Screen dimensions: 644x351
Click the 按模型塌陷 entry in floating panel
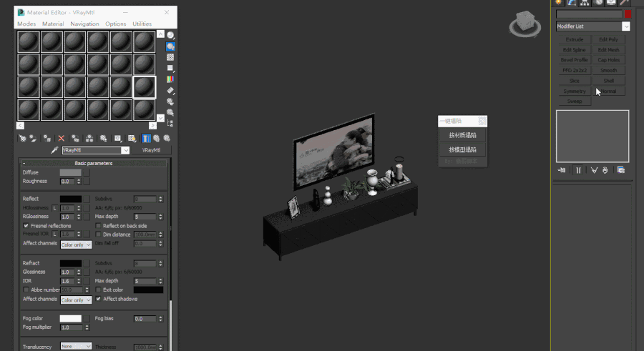tap(462, 149)
